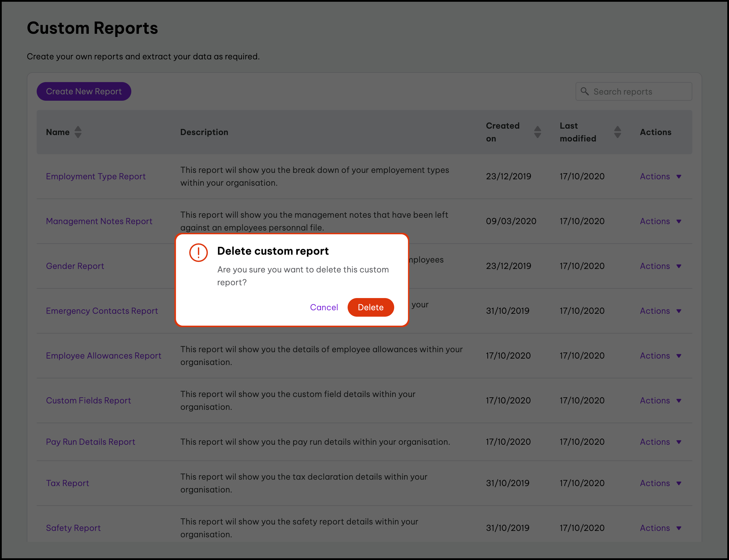
Task: Click the Actions column header
Action: click(656, 132)
